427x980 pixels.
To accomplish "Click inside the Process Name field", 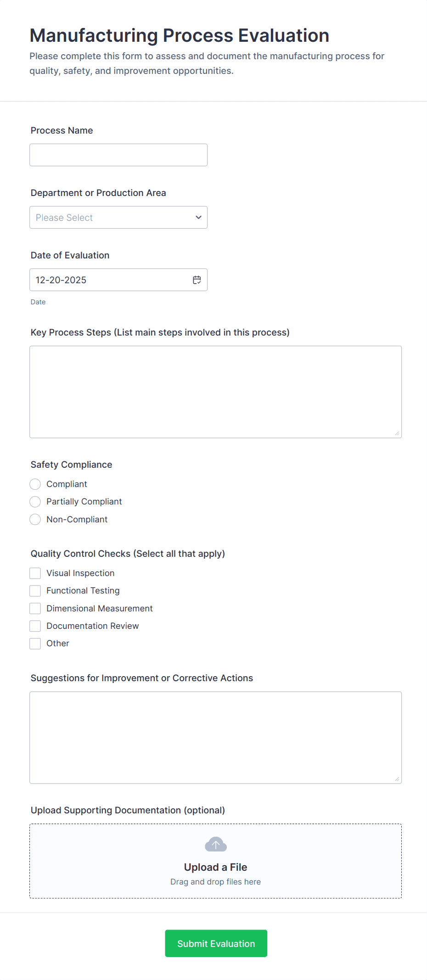I will pos(118,155).
